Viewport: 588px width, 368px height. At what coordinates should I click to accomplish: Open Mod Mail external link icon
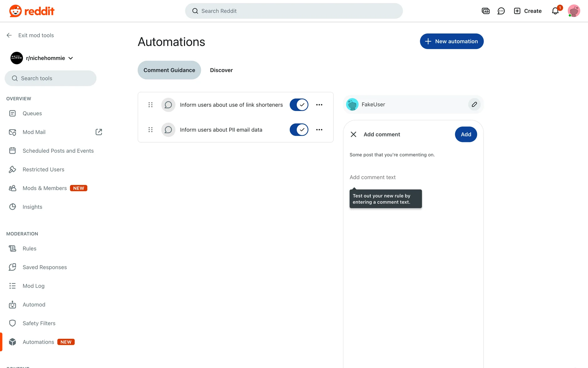pos(99,132)
